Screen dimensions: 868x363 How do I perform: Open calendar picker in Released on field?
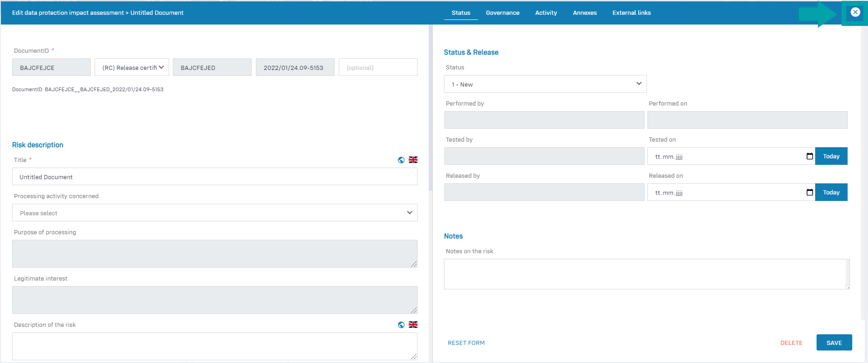click(810, 193)
